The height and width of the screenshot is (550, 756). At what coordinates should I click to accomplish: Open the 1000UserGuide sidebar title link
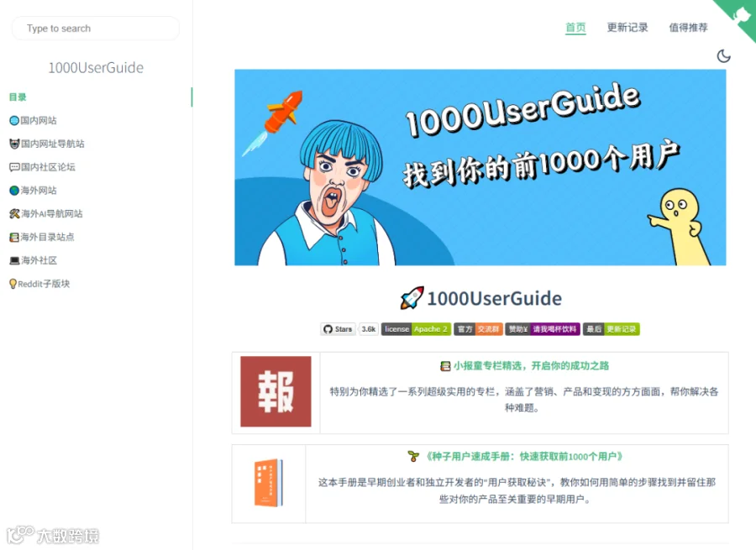96,67
